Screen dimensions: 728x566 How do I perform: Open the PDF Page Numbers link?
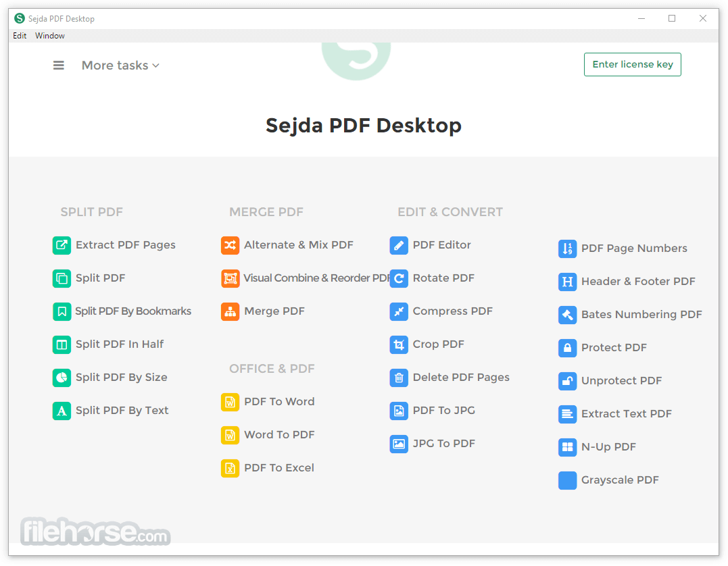[634, 249]
